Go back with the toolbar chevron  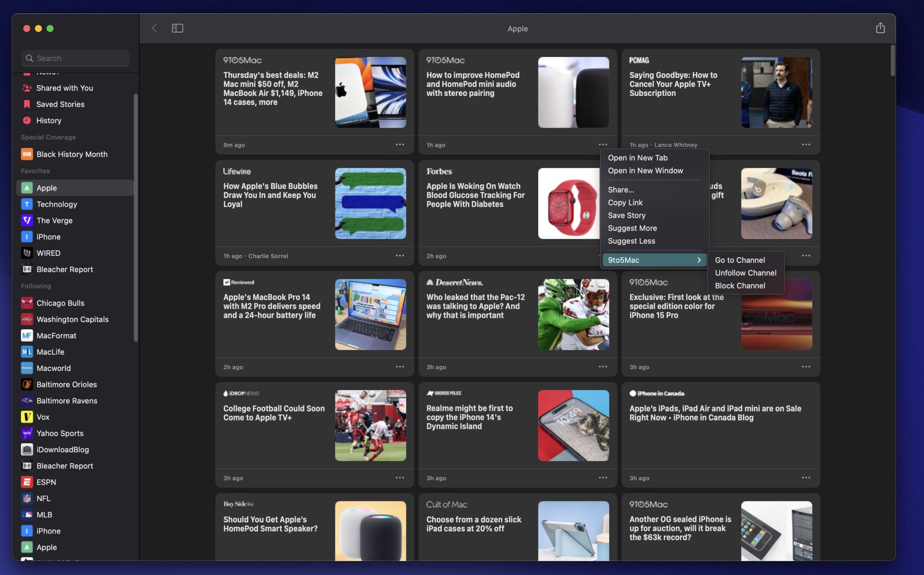coord(154,28)
